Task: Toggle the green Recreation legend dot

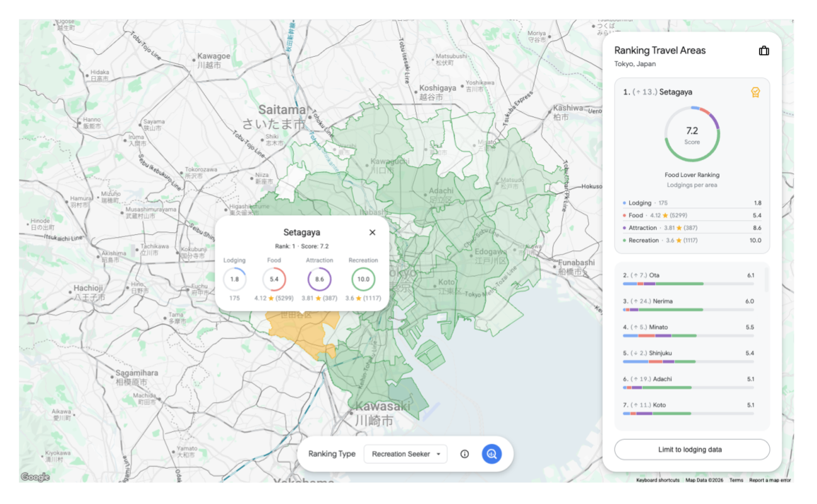Action: (x=624, y=240)
